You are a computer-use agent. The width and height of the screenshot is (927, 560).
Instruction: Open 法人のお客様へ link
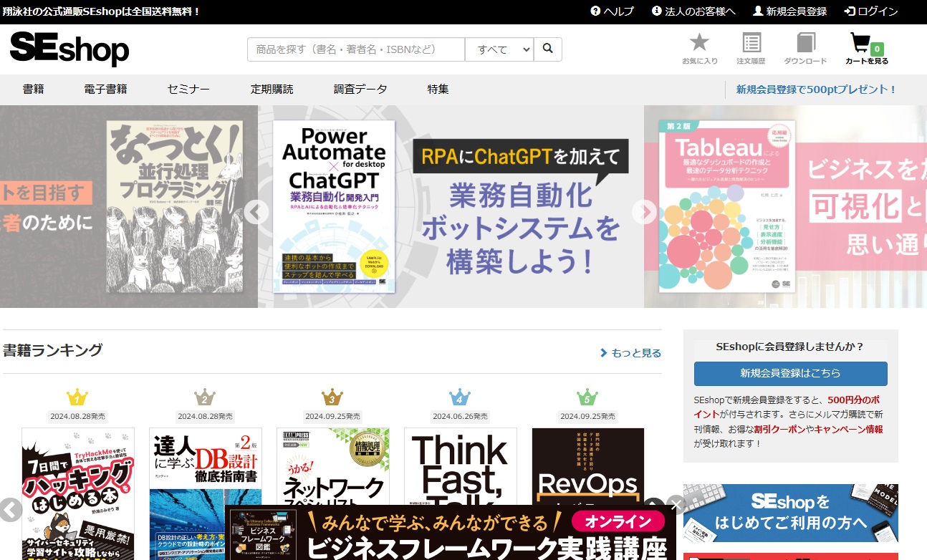pos(693,11)
